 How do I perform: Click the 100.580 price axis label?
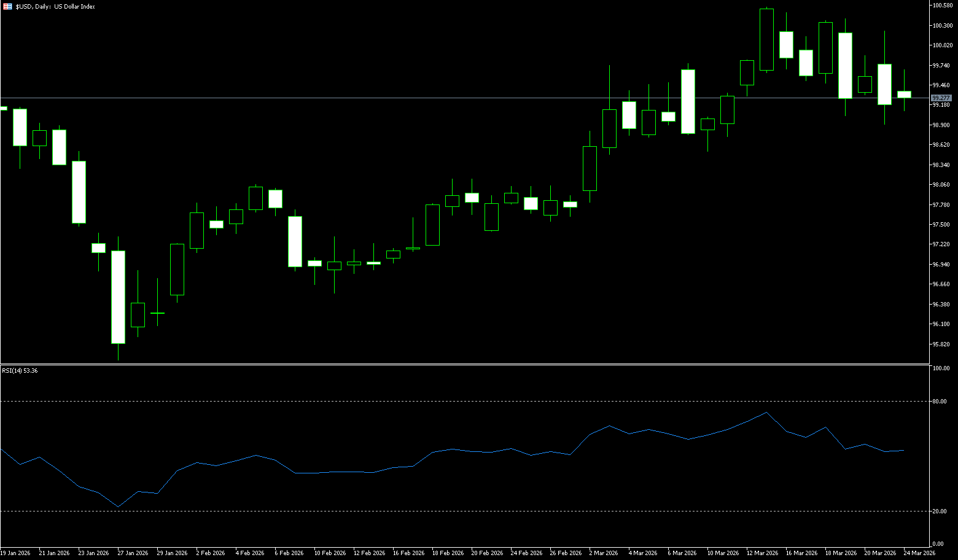pyautogui.click(x=942, y=6)
